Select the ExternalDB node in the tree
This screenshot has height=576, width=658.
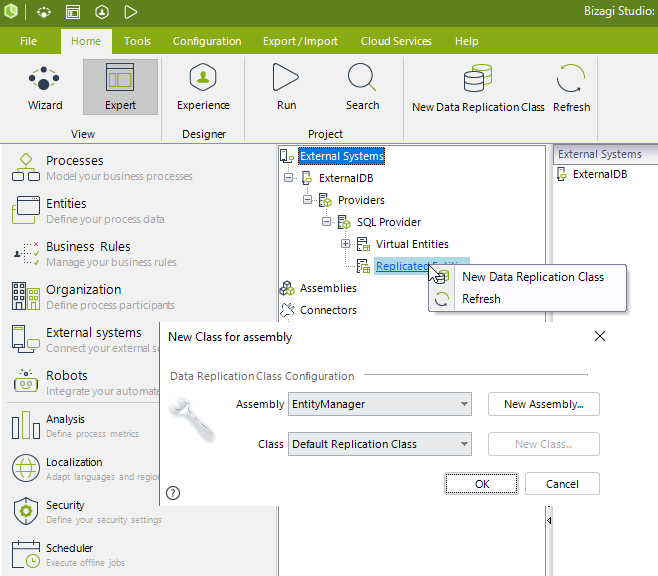(346, 178)
